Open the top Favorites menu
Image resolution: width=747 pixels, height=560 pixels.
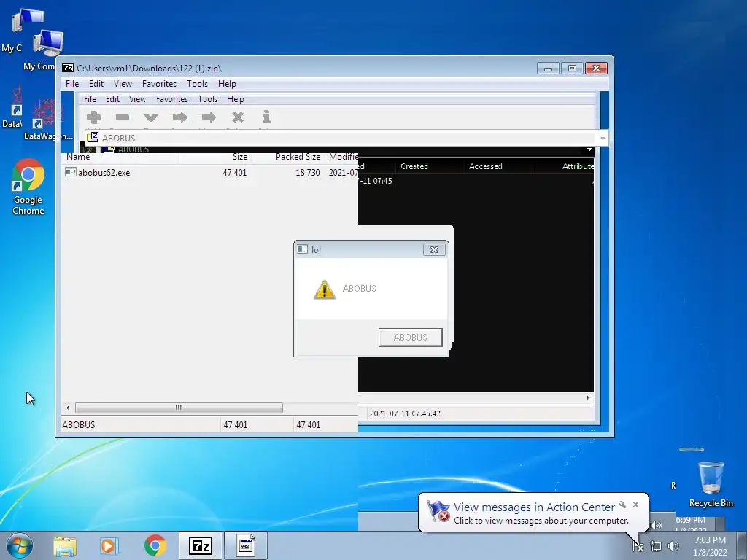click(159, 84)
